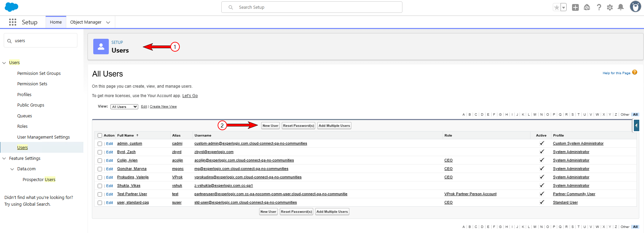
Task: Open Permission Sets in sidebar
Action: pyautogui.click(x=32, y=84)
